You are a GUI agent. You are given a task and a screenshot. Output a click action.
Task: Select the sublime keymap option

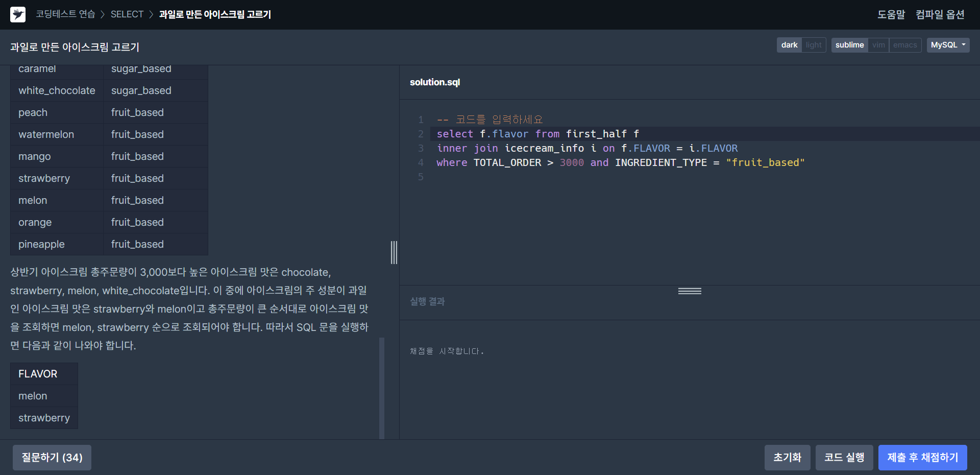[x=849, y=45]
